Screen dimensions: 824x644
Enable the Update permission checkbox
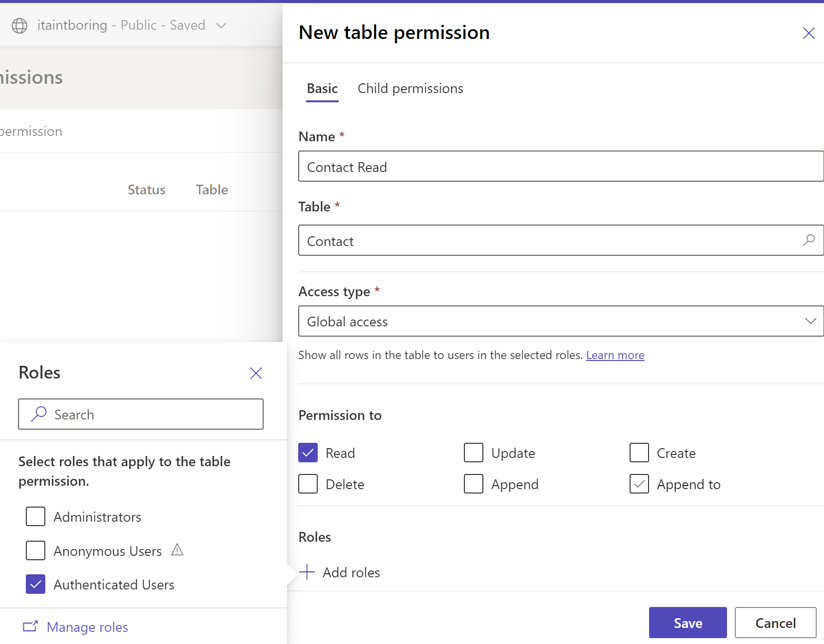point(473,453)
